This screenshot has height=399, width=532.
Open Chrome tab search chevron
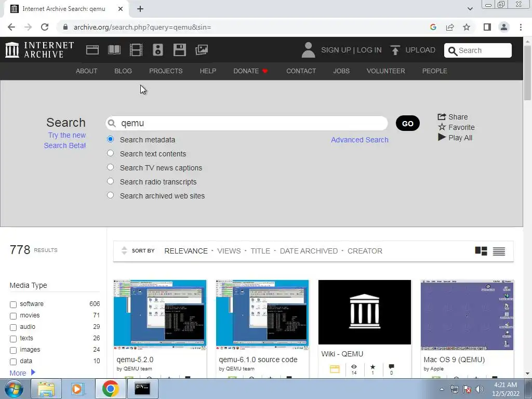pos(470,9)
